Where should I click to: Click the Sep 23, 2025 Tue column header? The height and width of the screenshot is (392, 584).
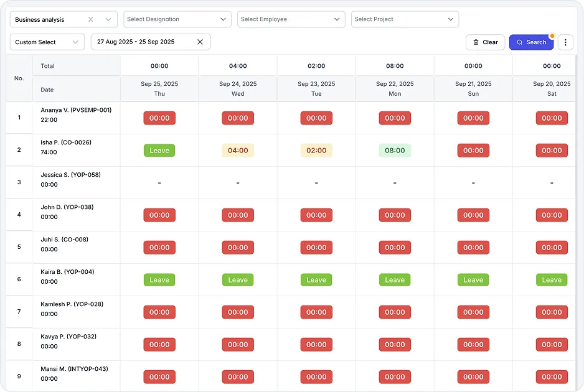click(x=316, y=88)
